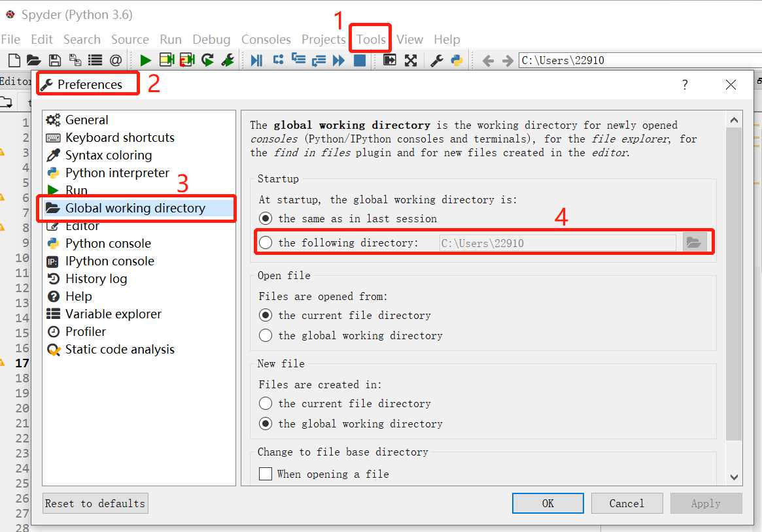The image size is (762, 532).
Task: Click the Save file floppy icon
Action: click(x=55, y=60)
